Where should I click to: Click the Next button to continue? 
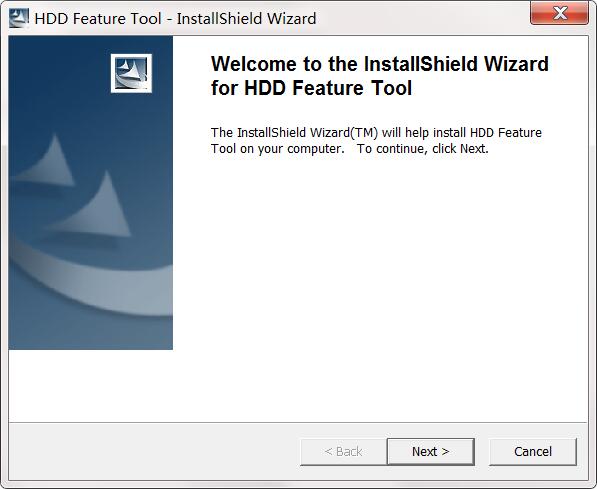[x=431, y=451]
